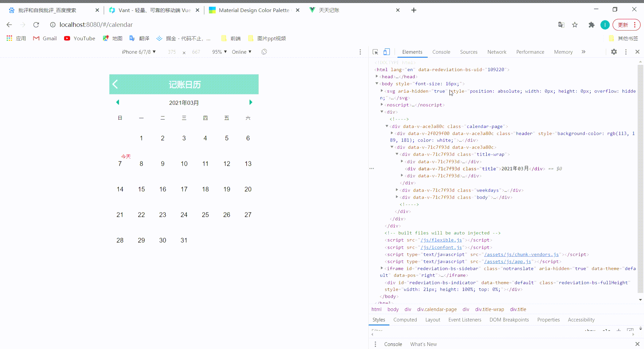Collapse the calendar-page div node
The image size is (644, 349).
point(387,126)
